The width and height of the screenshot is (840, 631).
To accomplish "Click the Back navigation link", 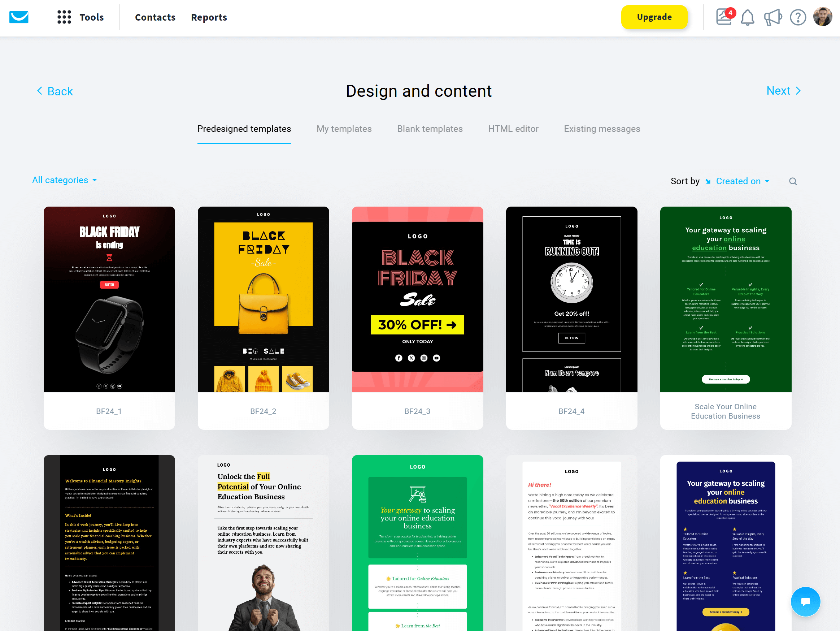I will (54, 91).
